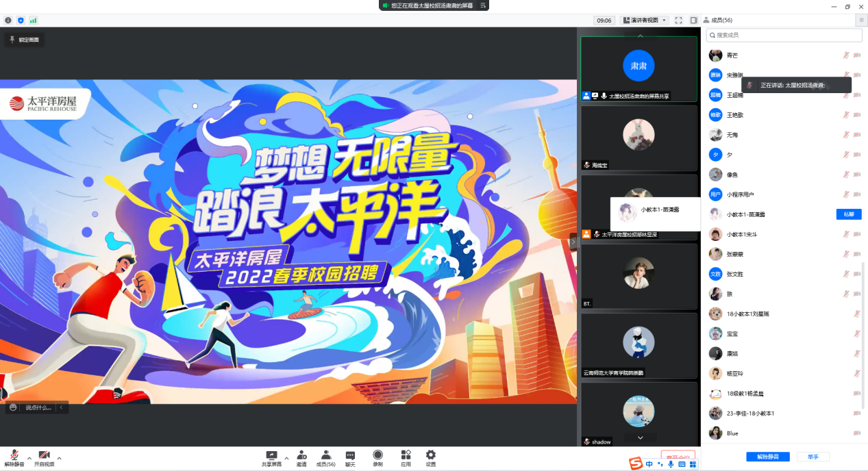Check the green network signal icon

pos(33,21)
